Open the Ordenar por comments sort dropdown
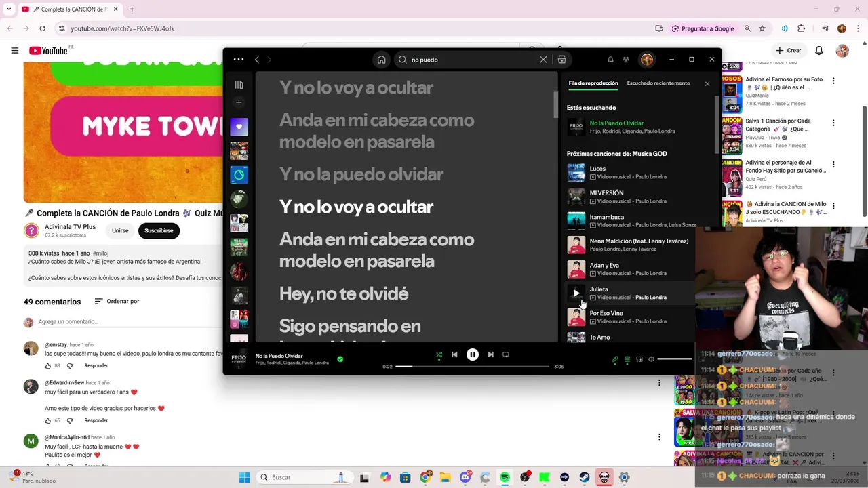Screen dimensions: 868x488 [x=117, y=302]
